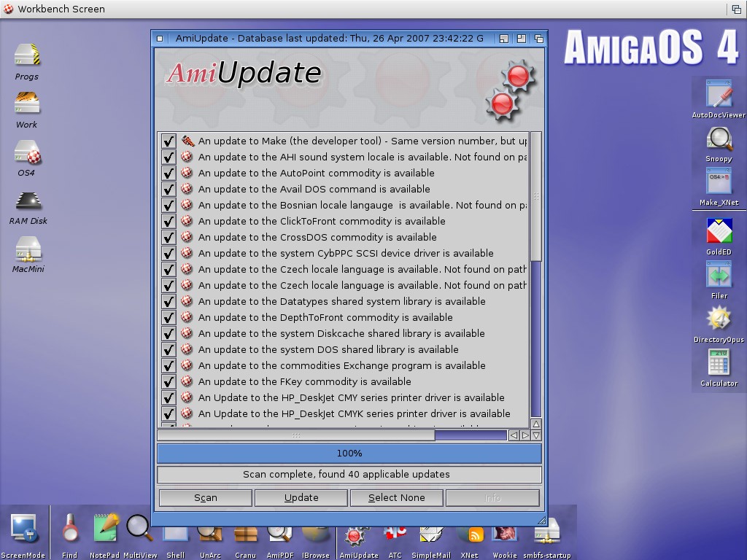Click the Select None button
This screenshot has height=560, width=747.
coord(396,497)
